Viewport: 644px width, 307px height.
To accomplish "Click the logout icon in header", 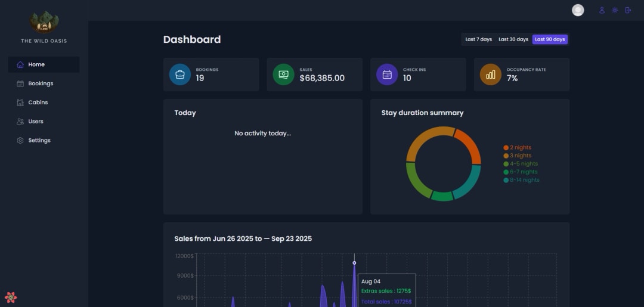I will 628,10.
